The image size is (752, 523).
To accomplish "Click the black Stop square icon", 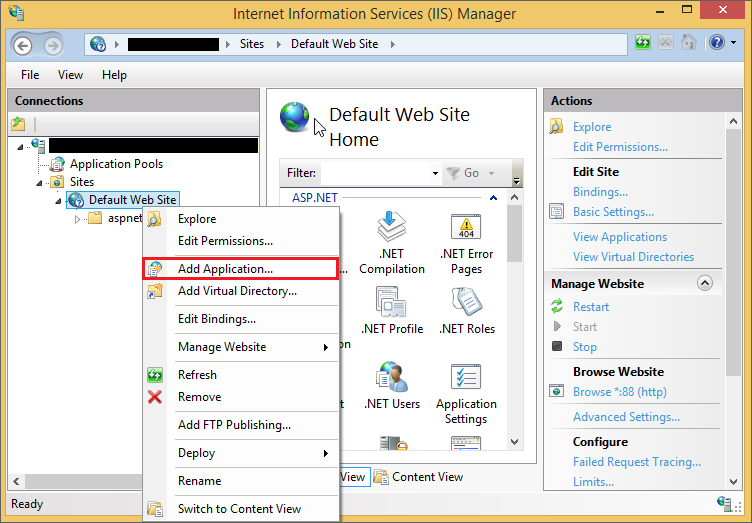I will tap(557, 346).
